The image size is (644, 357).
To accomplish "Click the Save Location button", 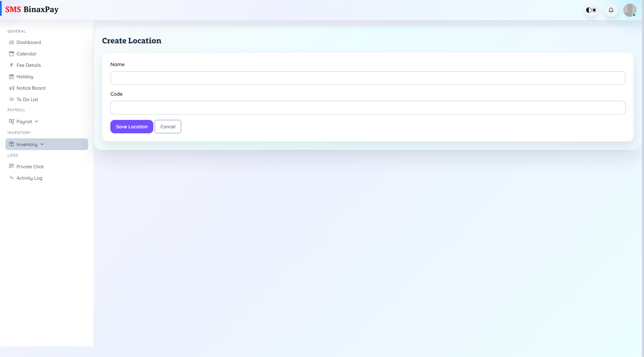I will coord(131,127).
